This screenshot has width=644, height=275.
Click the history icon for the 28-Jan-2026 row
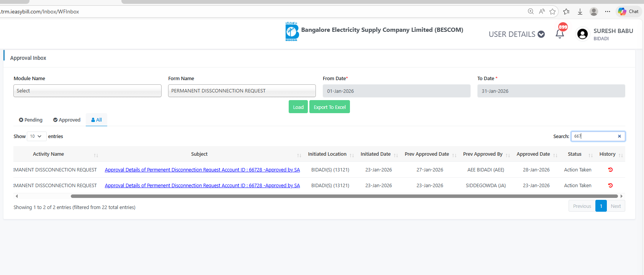[610, 170]
